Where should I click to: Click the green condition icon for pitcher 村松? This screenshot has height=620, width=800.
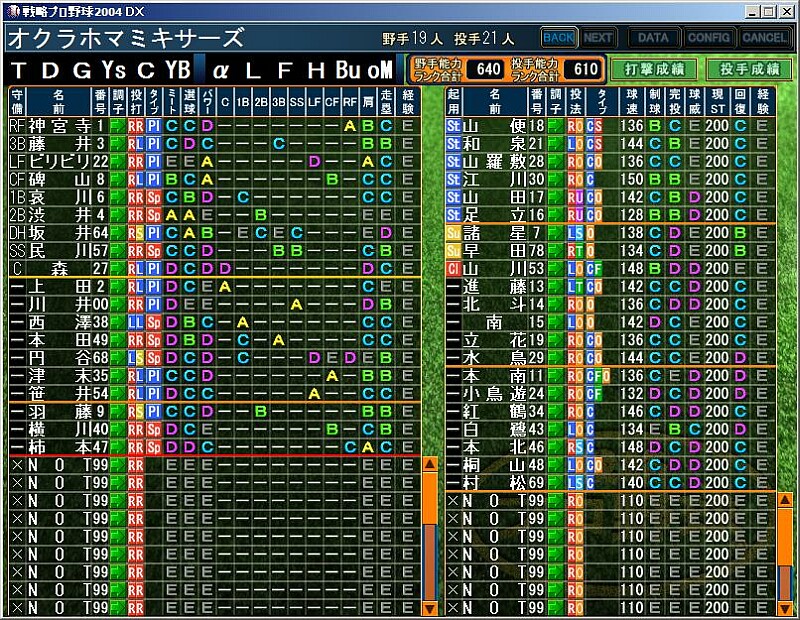(x=556, y=483)
